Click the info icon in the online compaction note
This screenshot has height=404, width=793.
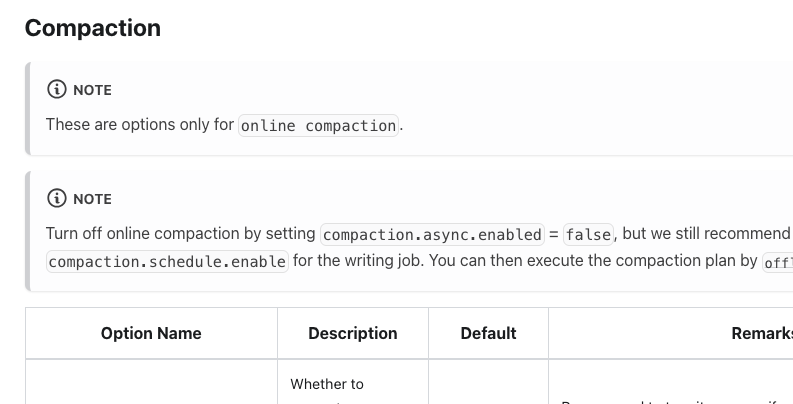tap(57, 89)
